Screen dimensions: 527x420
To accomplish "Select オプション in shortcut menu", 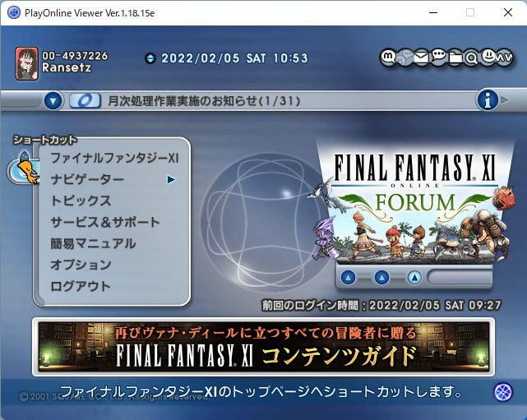I will point(81,265).
